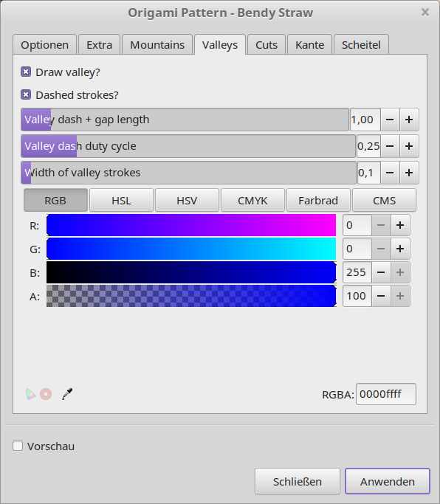The width and height of the screenshot is (440, 504).
Task: Click the stroke width field showing 0,1
Action: click(x=369, y=173)
